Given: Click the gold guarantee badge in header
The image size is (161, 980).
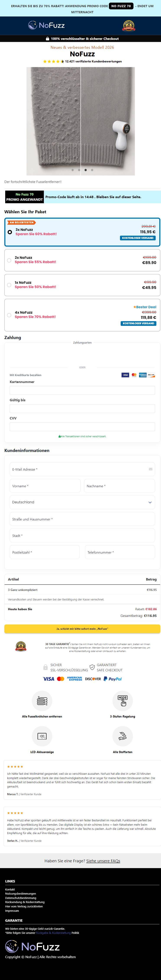Looking at the screenshot, I should pos(128,26).
